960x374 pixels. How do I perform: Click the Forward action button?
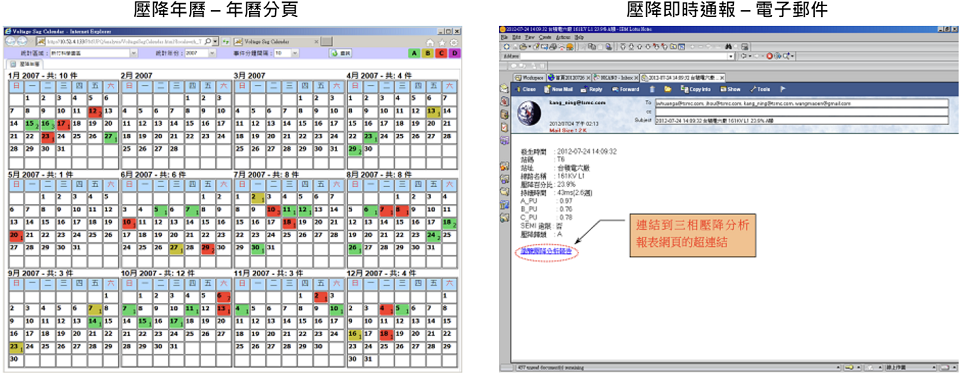625,89
